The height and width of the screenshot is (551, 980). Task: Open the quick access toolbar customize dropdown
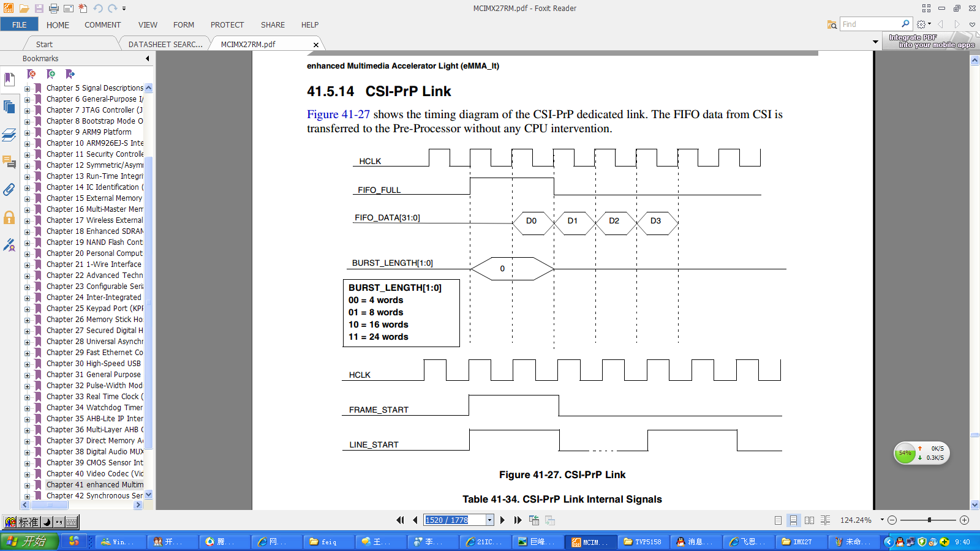tap(124, 9)
